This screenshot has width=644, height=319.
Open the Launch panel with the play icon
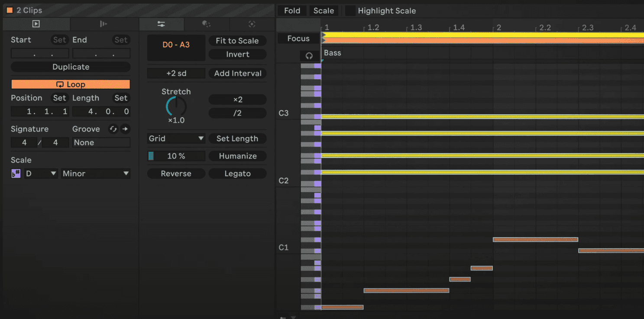pos(36,24)
